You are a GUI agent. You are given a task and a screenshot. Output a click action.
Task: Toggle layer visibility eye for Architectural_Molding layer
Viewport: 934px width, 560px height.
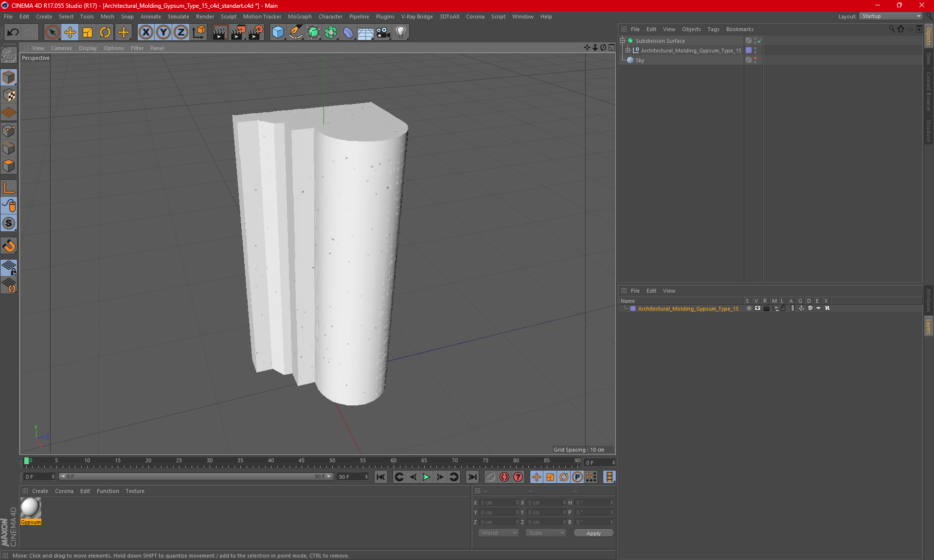click(757, 308)
